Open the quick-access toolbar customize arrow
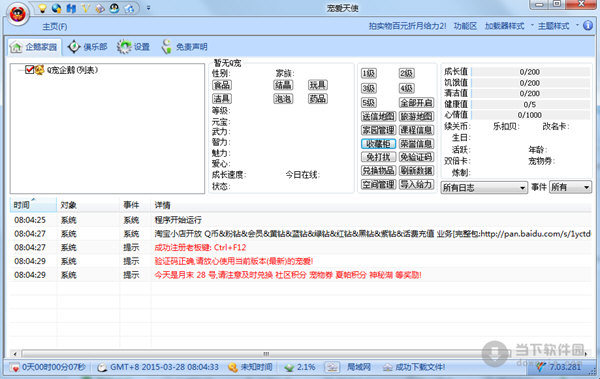The width and height of the screenshot is (600, 379). point(148,8)
